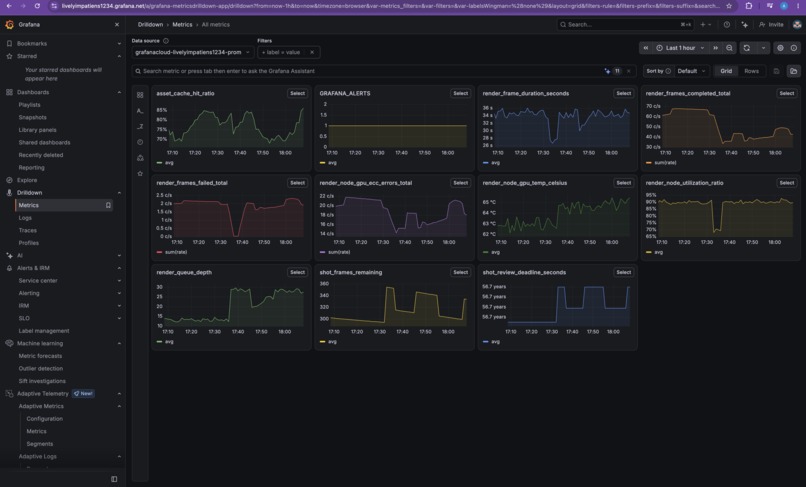Image resolution: width=806 pixels, height=487 pixels.
Task: Open the grid filter icon in side strip
Action: (x=140, y=95)
